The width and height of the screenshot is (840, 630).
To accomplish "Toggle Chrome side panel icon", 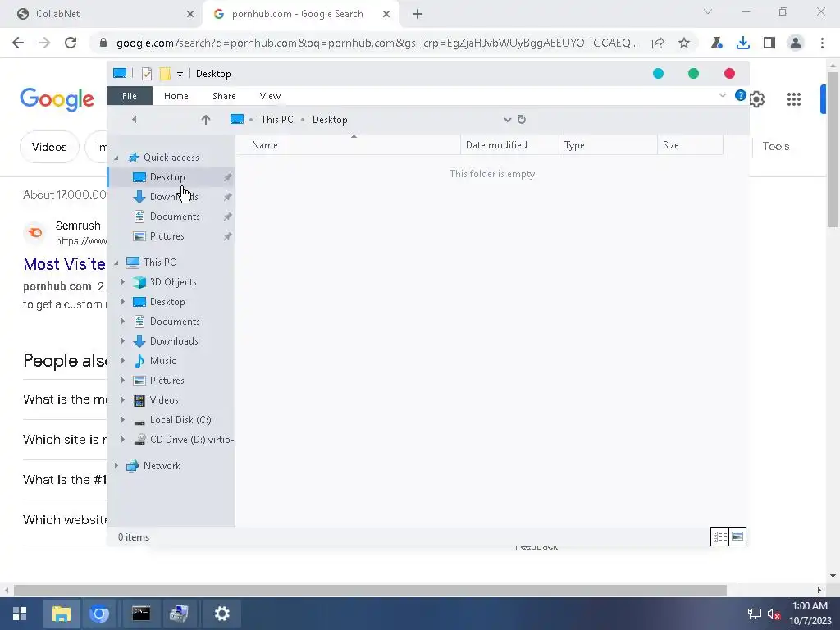I will [x=769, y=43].
